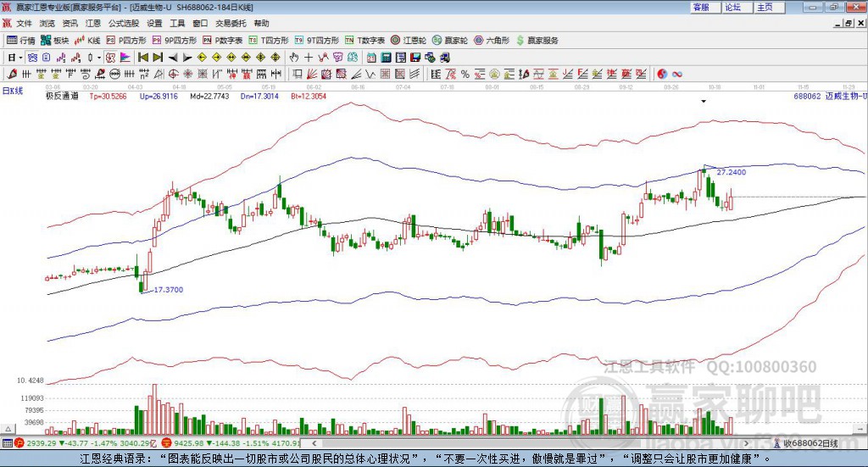Click the 主页 homepage button

click(x=770, y=7)
